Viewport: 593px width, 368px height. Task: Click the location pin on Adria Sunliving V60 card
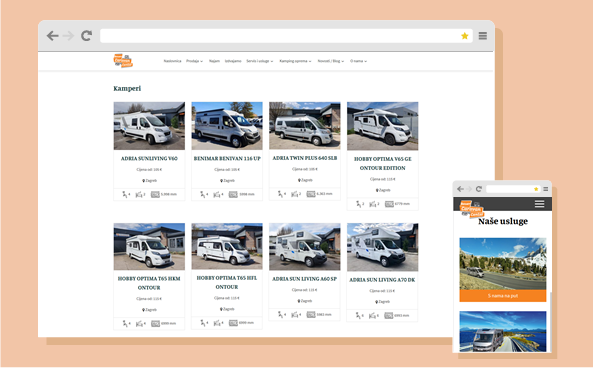tap(143, 181)
